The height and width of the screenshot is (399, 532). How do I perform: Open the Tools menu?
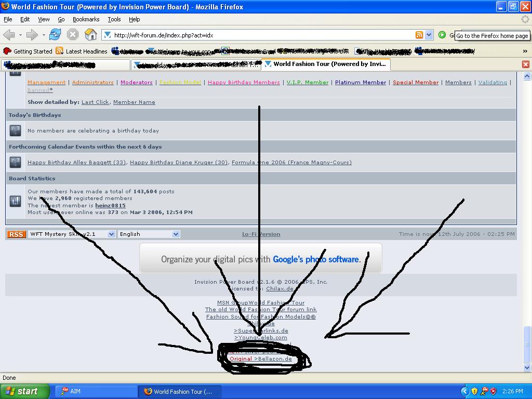pos(114,19)
